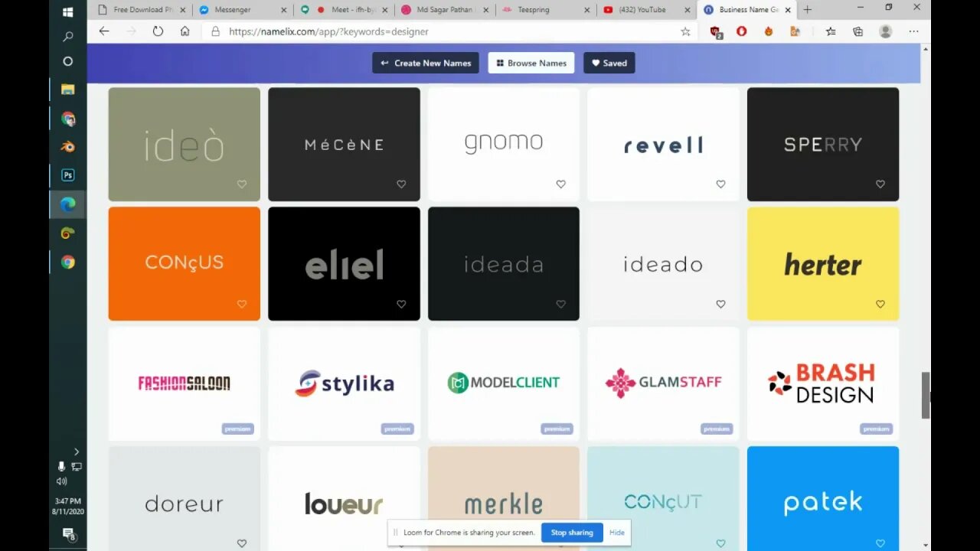Favorite the ideò logo with its heart

tap(242, 184)
